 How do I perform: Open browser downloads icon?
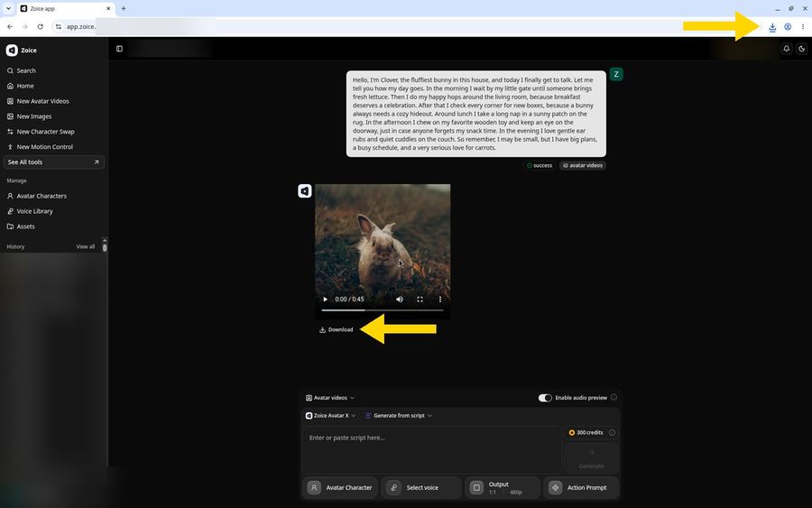point(772,27)
